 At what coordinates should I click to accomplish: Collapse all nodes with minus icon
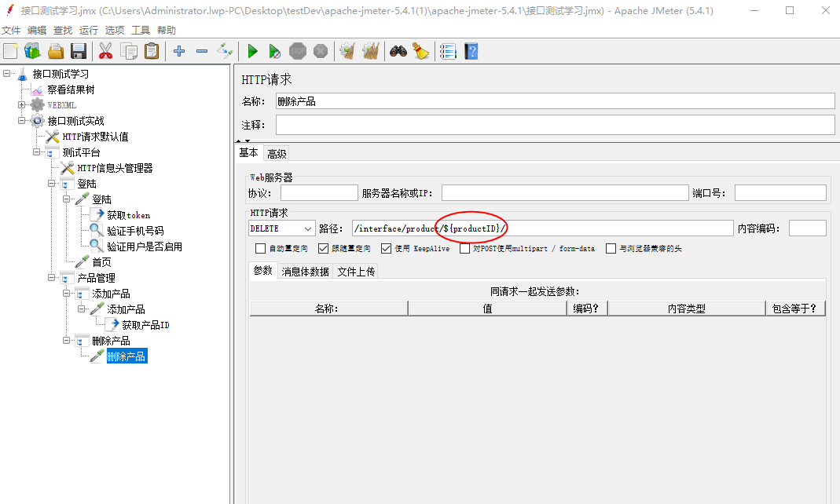point(202,51)
